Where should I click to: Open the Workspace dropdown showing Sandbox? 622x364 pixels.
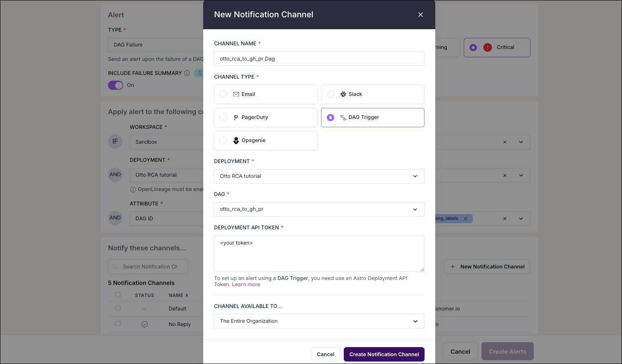(167, 142)
